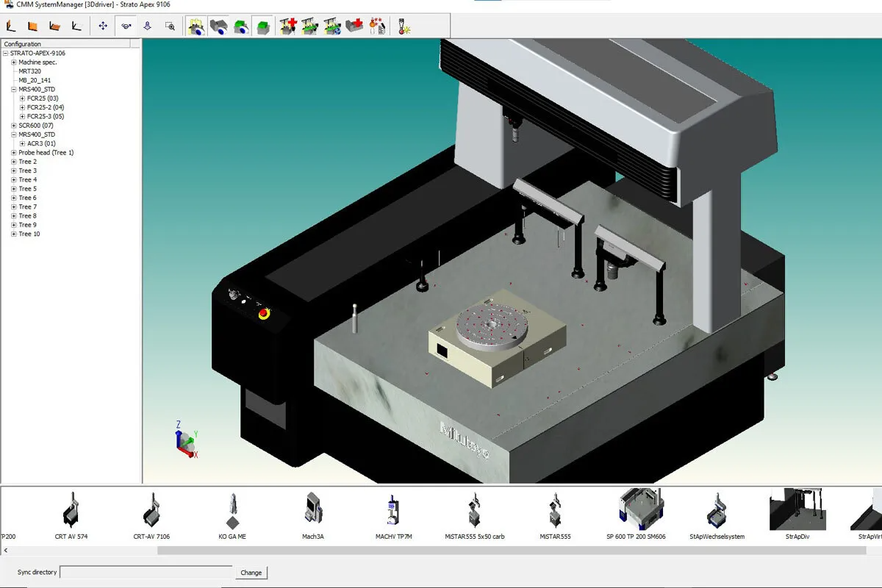Choose the Mach3A machine thumbnail

[312, 511]
